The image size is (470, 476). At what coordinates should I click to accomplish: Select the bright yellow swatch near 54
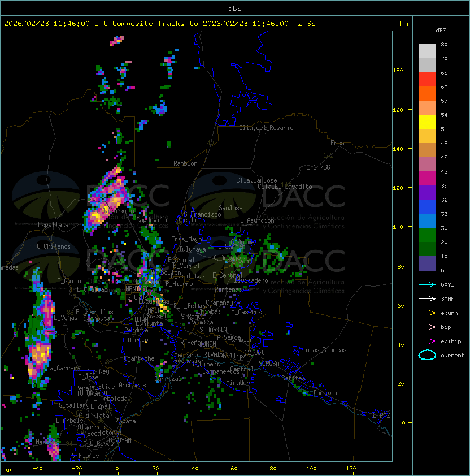click(x=427, y=122)
